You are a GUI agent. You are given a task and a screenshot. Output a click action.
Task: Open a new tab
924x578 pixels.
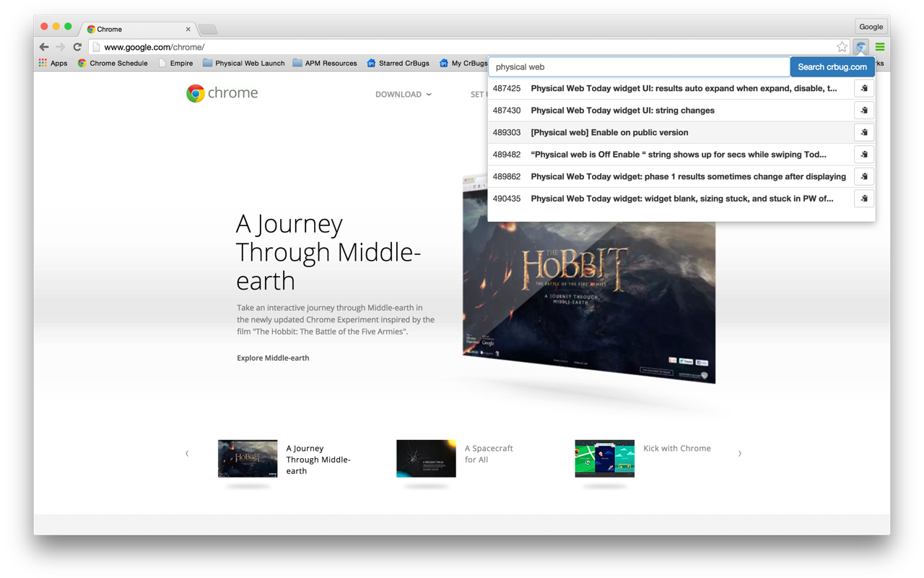click(208, 29)
